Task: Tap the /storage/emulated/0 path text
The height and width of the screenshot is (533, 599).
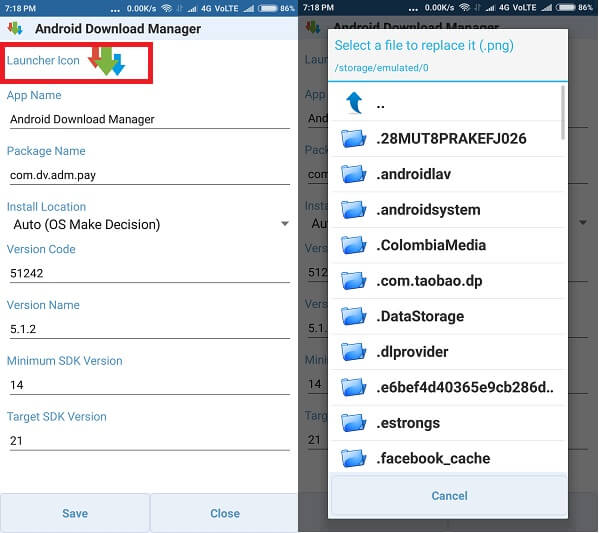Action: pyautogui.click(x=381, y=68)
